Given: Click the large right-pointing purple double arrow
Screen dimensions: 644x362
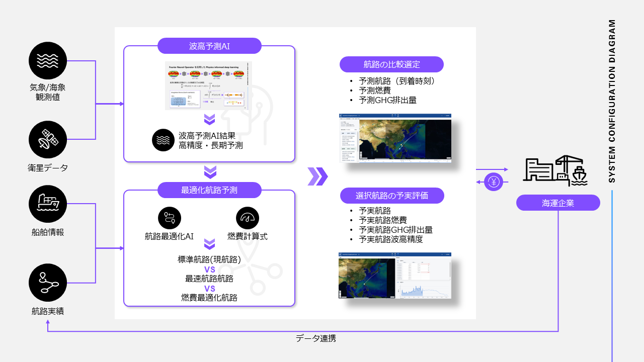Looking at the screenshot, I should [x=317, y=176].
